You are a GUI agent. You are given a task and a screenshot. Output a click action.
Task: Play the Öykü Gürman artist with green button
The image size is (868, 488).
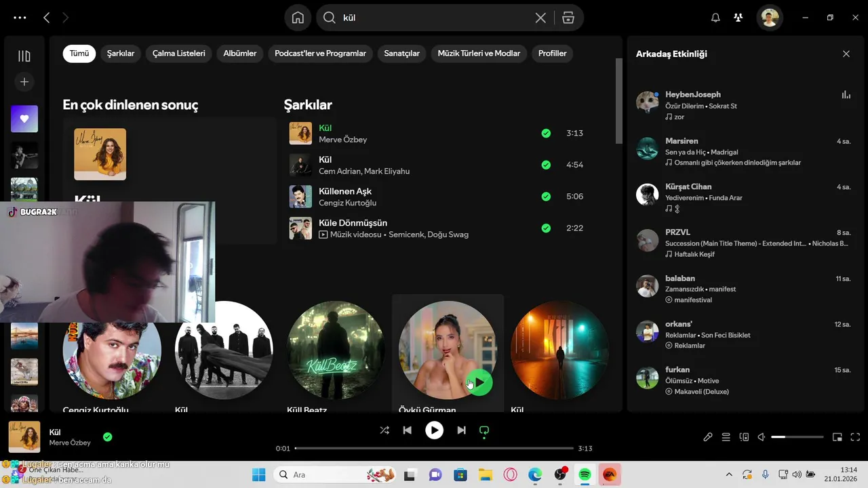pyautogui.click(x=479, y=382)
